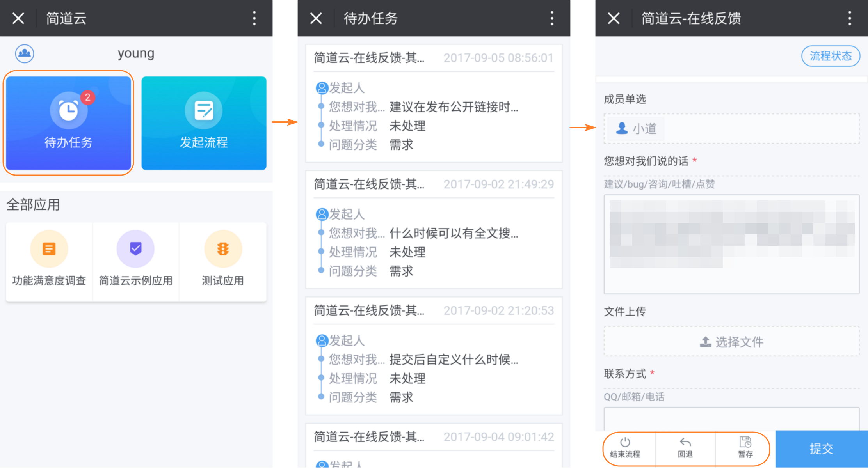Viewport: 868px width, 468px height.
Task: Click the upload arrow icon in 选择文件
Action: click(x=705, y=342)
